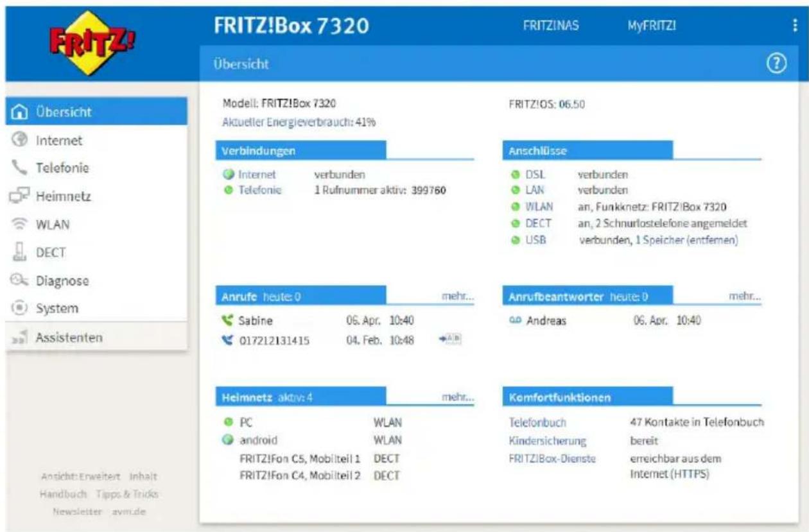Click the phone handset icon beside Telefonie menu
The height and width of the screenshot is (532, 809).
coord(19,168)
